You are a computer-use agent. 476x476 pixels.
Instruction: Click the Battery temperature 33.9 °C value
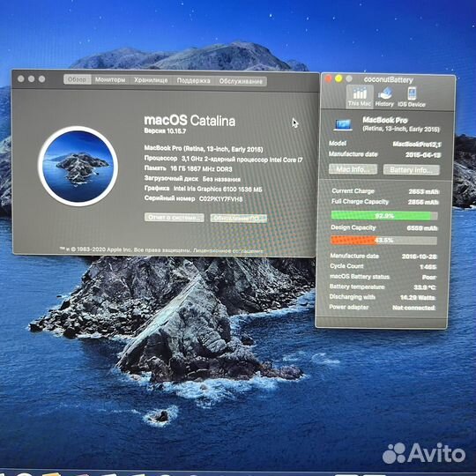[x=424, y=287]
